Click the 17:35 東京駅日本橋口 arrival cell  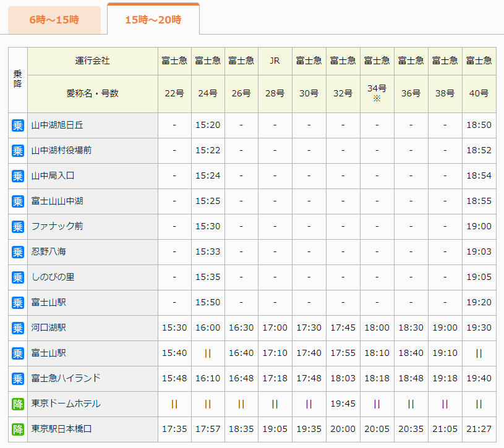[x=174, y=429]
